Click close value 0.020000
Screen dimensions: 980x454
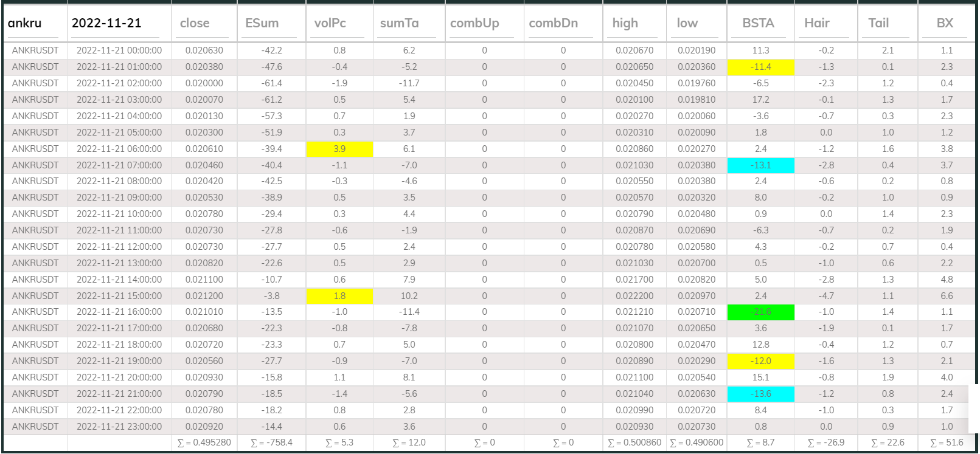pos(204,83)
